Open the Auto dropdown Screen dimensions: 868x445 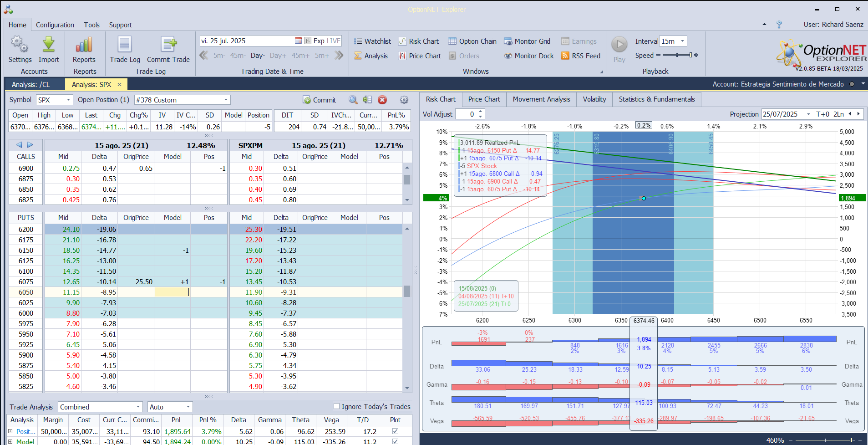coord(188,407)
